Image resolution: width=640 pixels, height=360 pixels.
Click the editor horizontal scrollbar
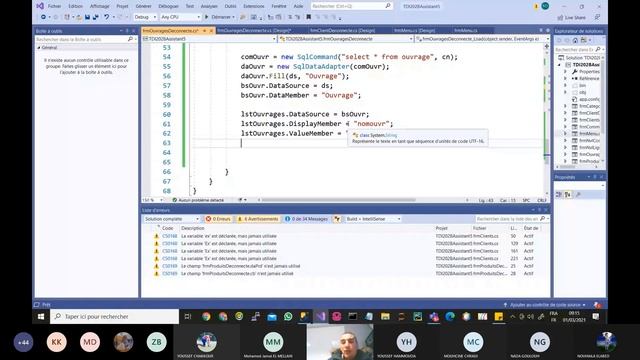[x=339, y=200]
